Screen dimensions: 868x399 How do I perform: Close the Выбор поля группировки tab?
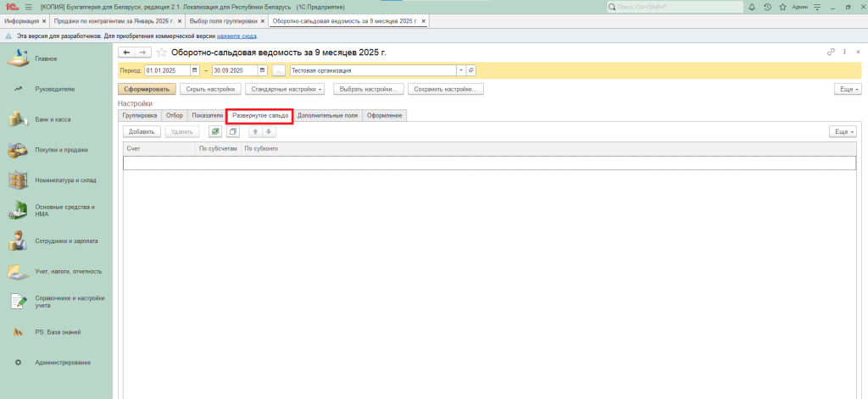point(264,19)
